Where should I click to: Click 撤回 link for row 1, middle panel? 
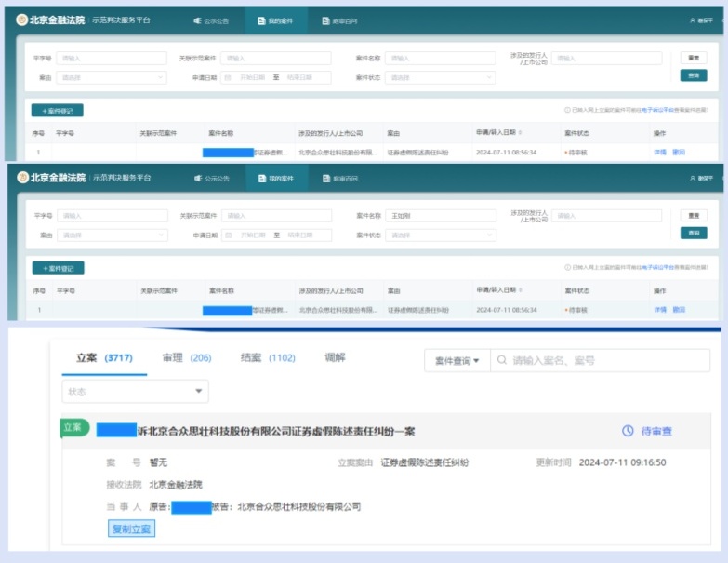pyautogui.click(x=680, y=309)
